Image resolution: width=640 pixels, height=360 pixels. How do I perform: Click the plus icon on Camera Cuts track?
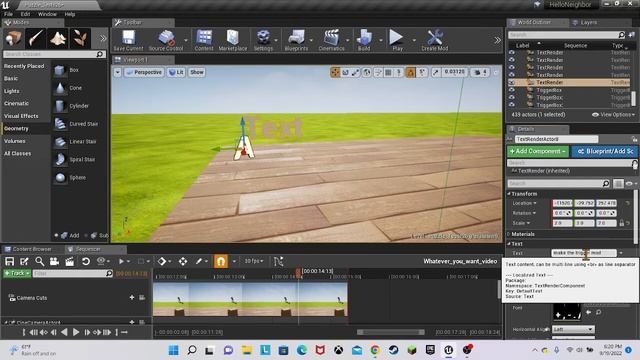click(132, 298)
